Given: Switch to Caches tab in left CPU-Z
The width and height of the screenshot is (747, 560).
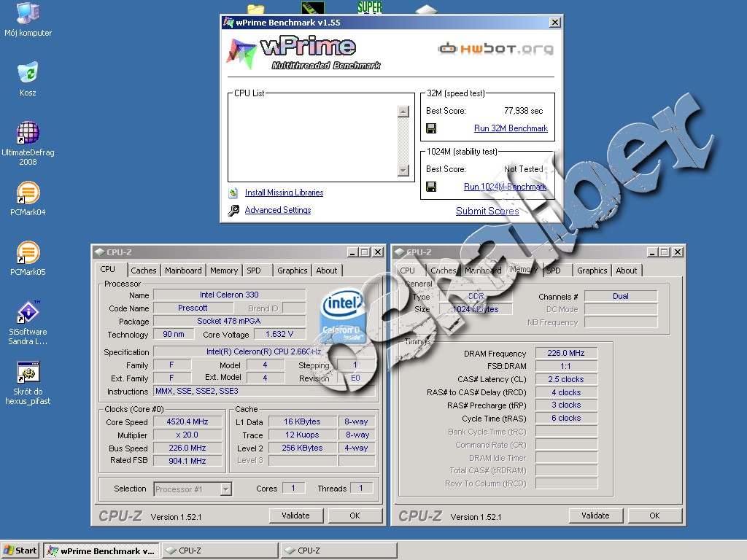Looking at the screenshot, I should pos(144,271).
